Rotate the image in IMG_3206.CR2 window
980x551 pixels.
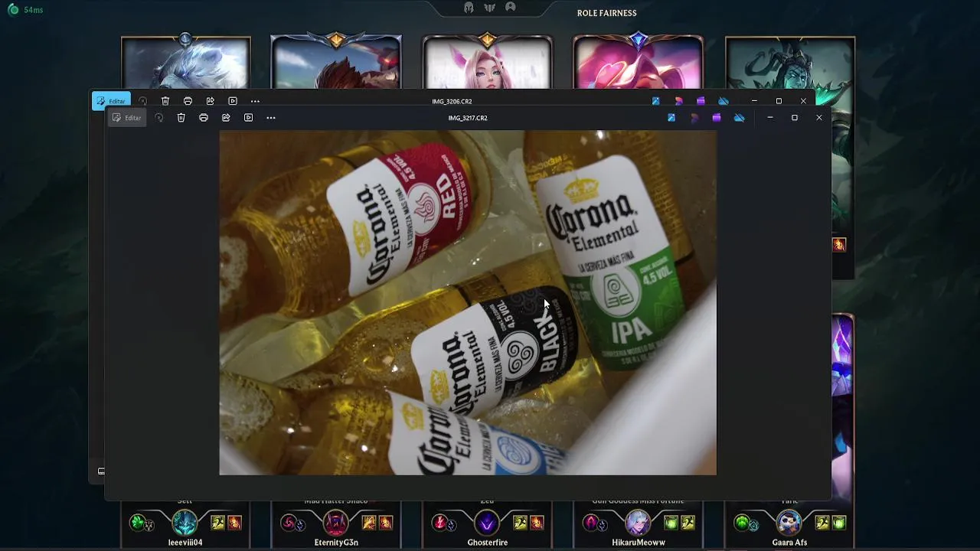pos(143,101)
